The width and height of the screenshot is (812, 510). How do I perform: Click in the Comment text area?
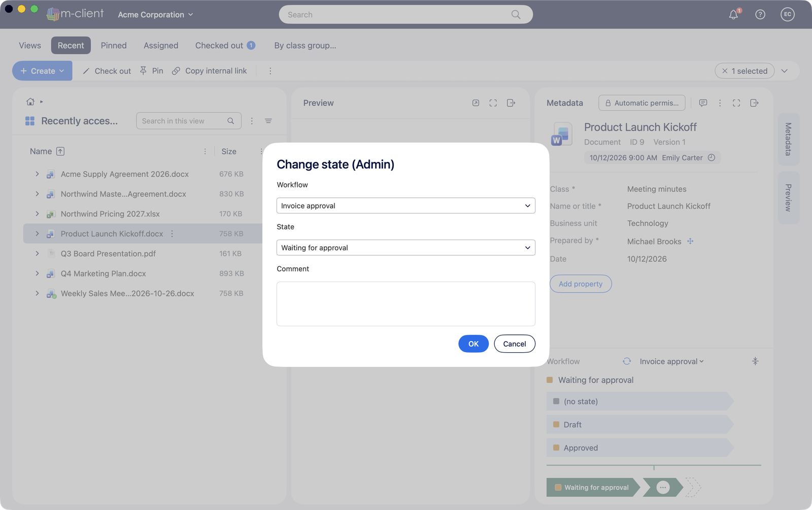click(406, 303)
